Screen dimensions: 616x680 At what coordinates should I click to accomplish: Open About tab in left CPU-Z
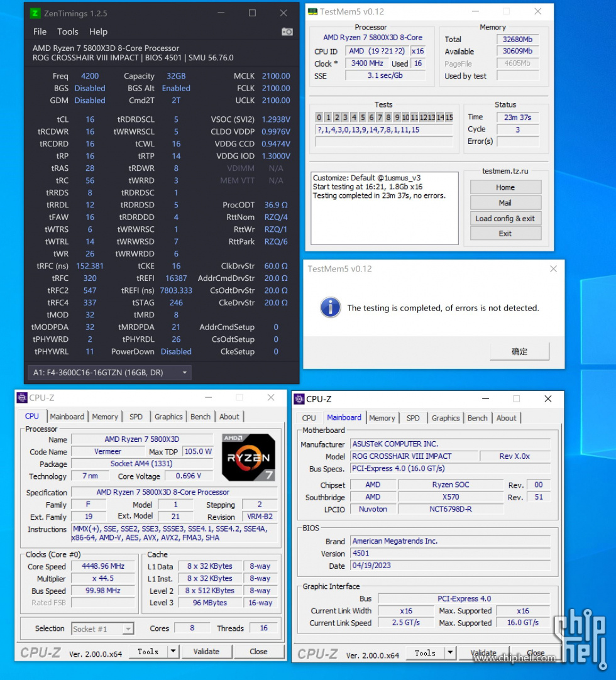[x=229, y=417]
